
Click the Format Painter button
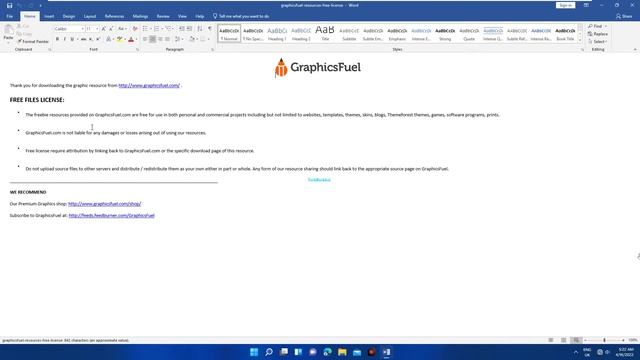click(x=33, y=42)
